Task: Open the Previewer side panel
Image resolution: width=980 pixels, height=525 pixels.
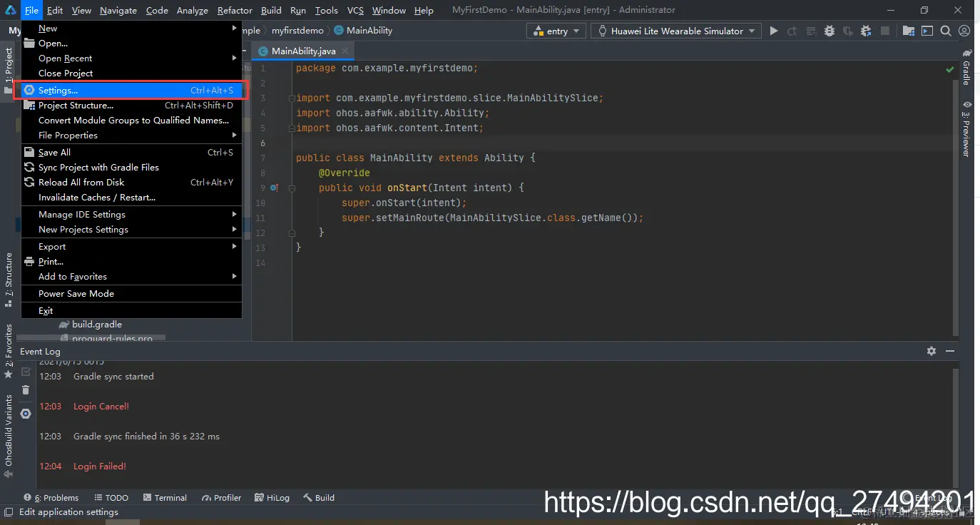Action: (x=966, y=129)
